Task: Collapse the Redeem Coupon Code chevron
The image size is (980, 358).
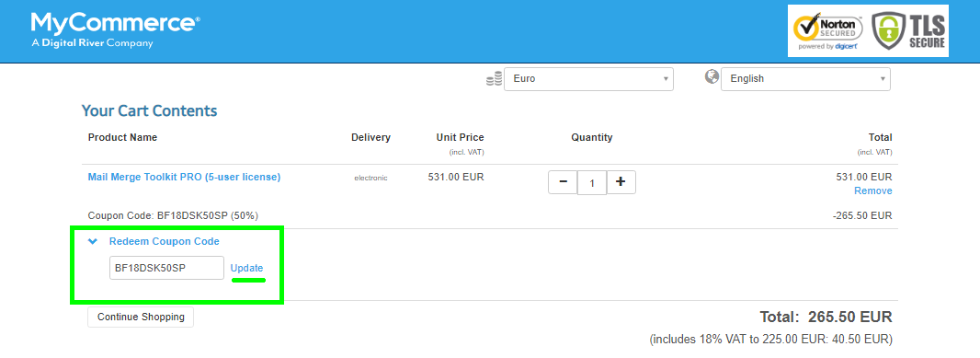Action: pyautogui.click(x=93, y=241)
